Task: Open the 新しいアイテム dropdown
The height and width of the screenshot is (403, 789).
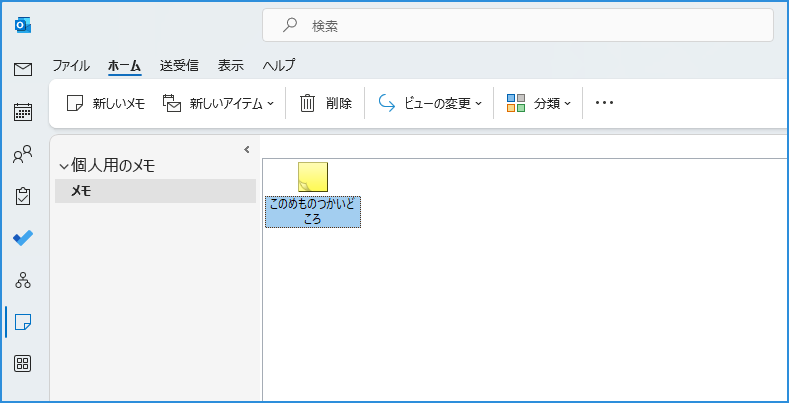Action: coord(218,104)
